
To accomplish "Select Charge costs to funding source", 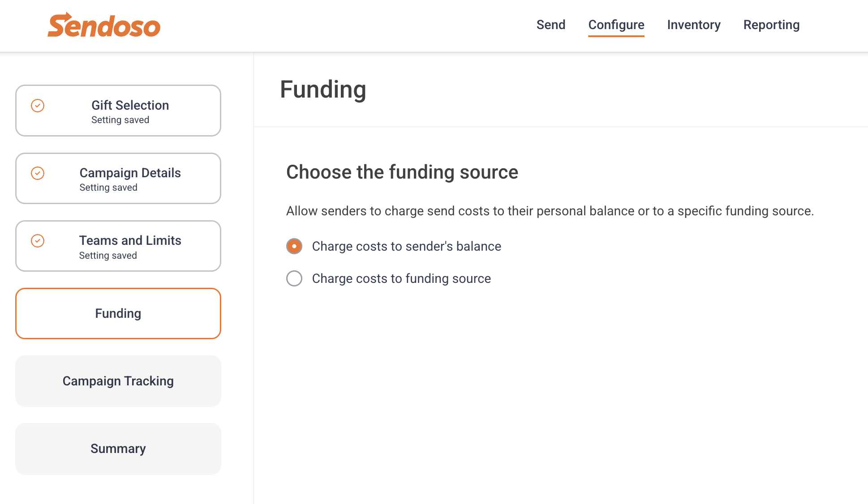I will [x=294, y=278].
